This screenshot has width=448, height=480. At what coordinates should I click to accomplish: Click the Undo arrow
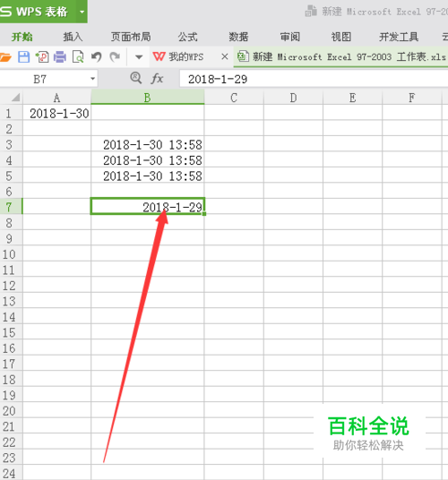click(x=97, y=57)
